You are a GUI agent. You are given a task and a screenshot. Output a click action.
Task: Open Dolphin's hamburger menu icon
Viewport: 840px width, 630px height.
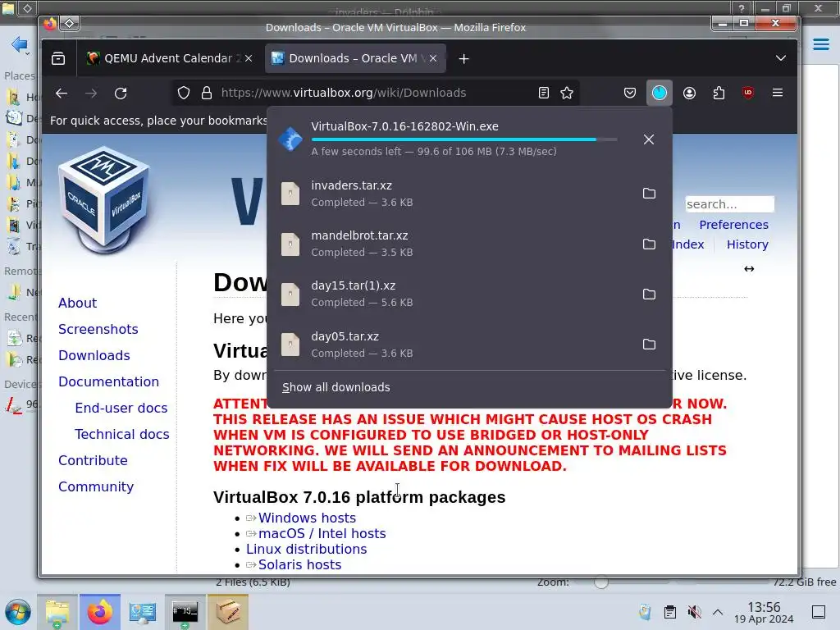820,44
